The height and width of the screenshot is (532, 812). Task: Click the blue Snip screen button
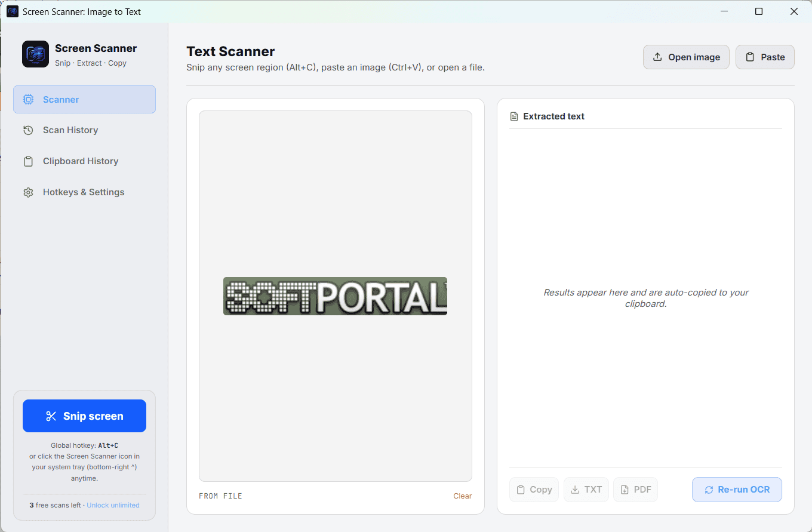pos(84,416)
